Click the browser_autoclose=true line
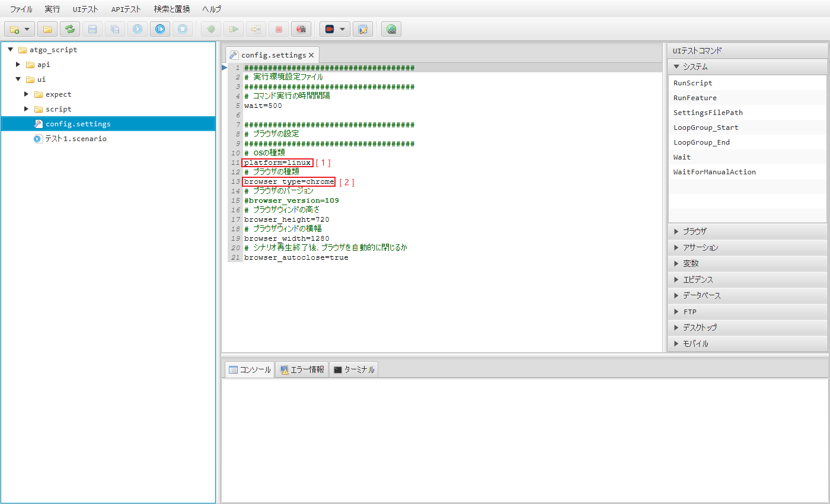The height and width of the screenshot is (504, 830). coord(296,257)
